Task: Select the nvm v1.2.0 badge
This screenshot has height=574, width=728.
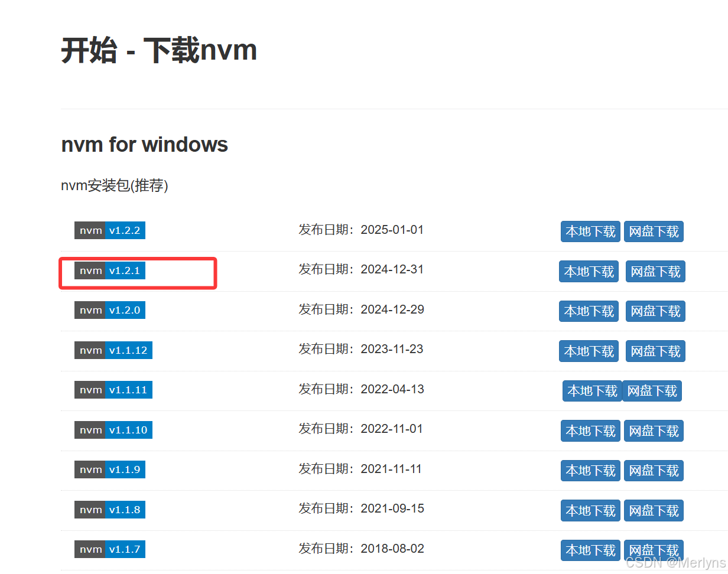Action: pos(110,310)
